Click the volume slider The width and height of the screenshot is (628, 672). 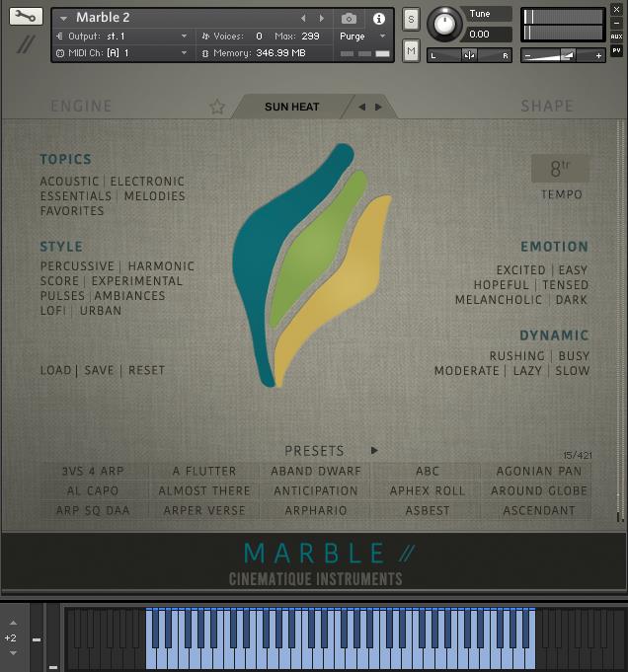tap(563, 55)
